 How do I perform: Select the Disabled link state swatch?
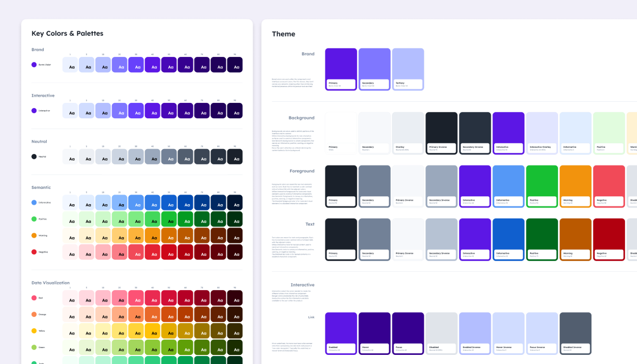tap(441, 333)
